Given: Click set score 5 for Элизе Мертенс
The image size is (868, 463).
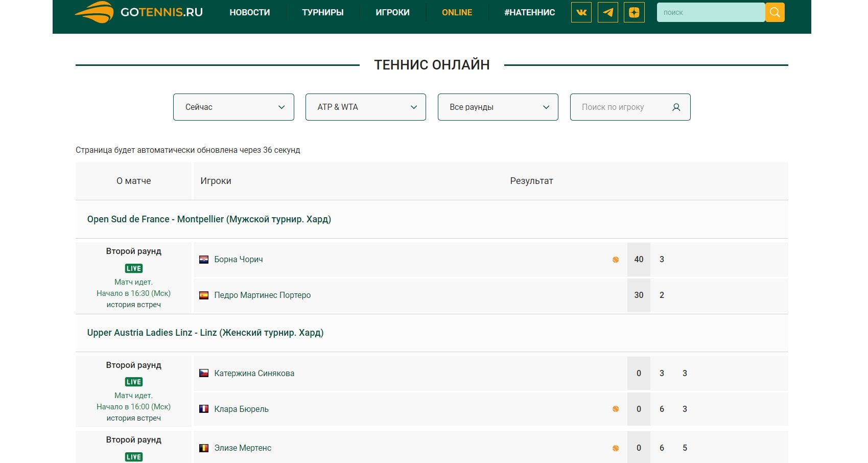Looking at the screenshot, I should 685,448.
